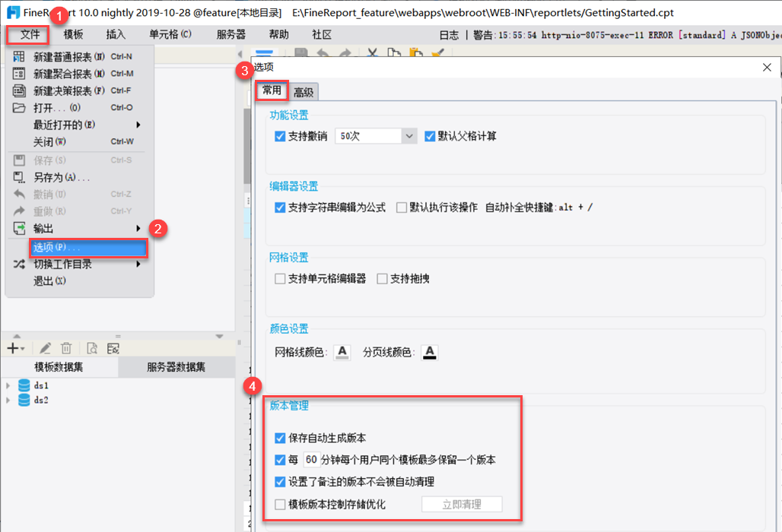782x532 pixels.
Task: Click the new aggregate report menu icon
Action: (x=19, y=73)
